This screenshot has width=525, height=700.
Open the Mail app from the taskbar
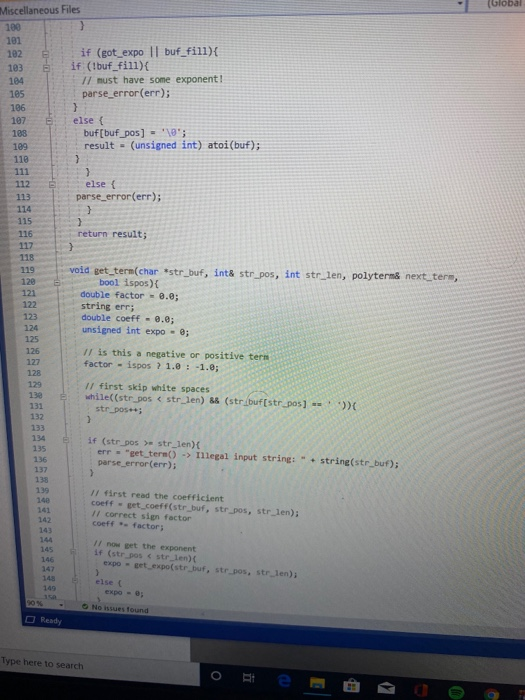tap(386, 688)
